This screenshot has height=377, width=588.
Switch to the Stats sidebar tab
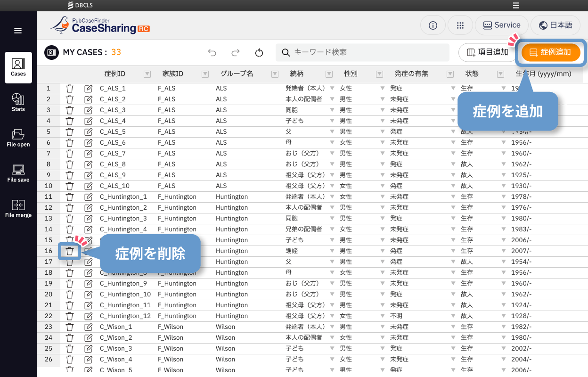point(18,102)
